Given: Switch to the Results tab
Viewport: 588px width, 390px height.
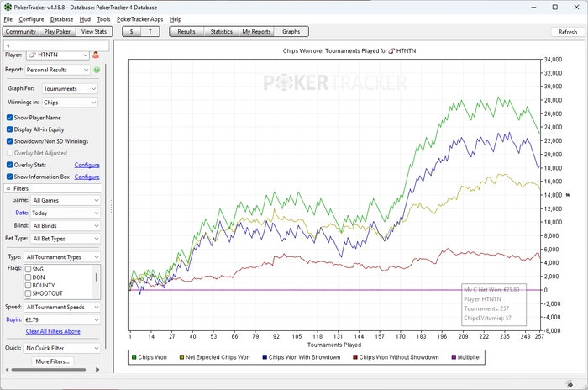Looking at the screenshot, I should pyautogui.click(x=186, y=32).
